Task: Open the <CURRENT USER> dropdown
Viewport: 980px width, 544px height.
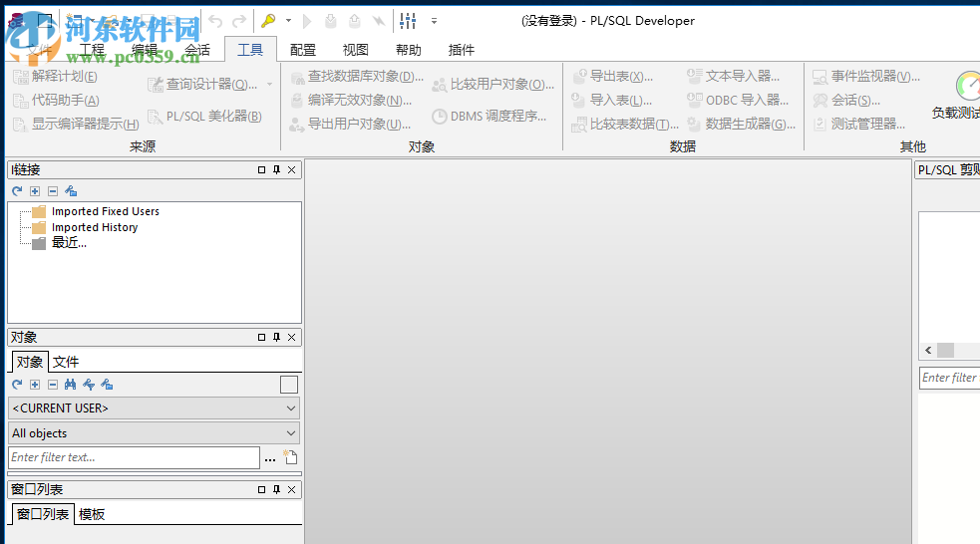Action: click(154, 408)
